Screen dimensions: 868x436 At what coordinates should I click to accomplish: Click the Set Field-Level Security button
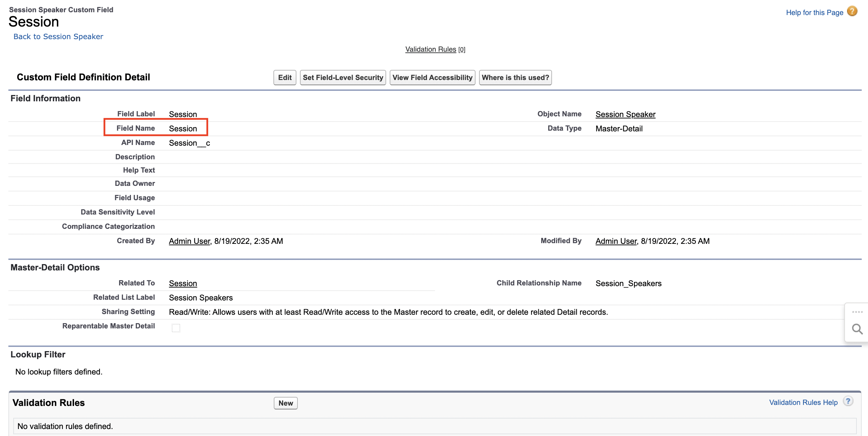(343, 77)
